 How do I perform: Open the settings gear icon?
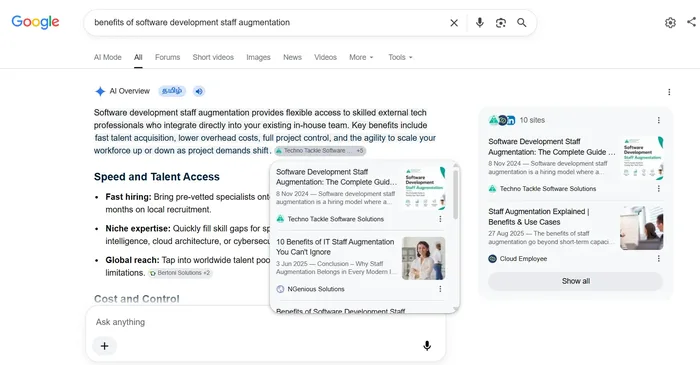[670, 22]
